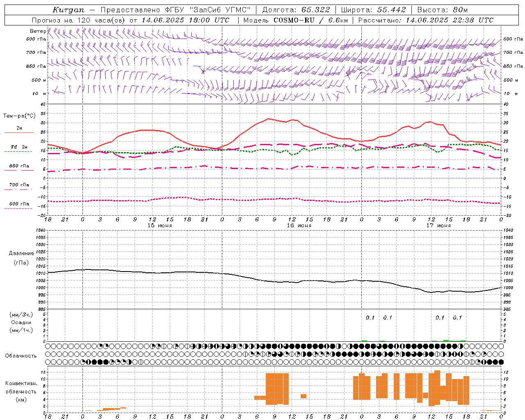Viewport: 525px width, 420px height.
Task: Click the '(мм/3ч.)' precipitation unit label
Action: coord(21,315)
